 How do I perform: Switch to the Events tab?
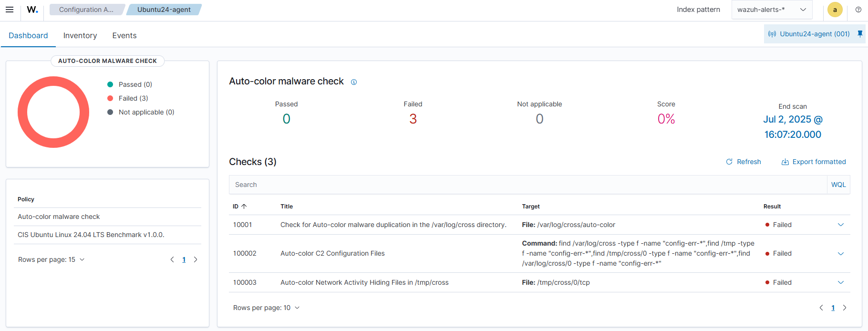pos(124,35)
